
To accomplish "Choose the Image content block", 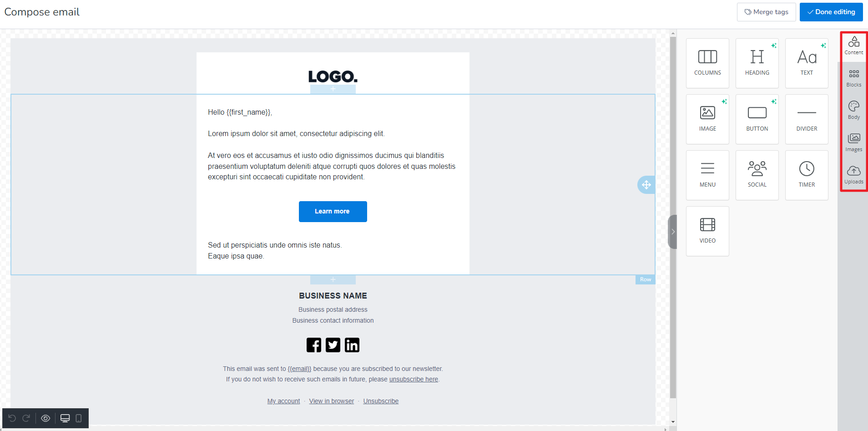I will [x=707, y=119].
